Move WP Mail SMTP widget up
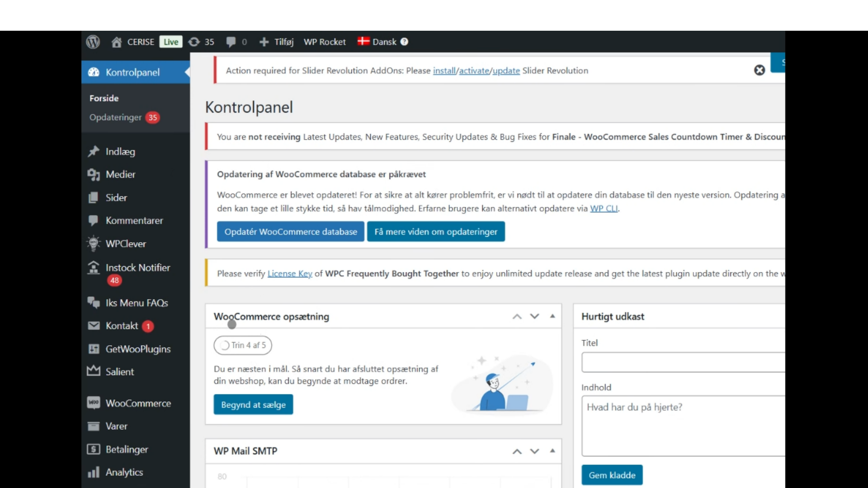The height and width of the screenshot is (488, 868). [517, 451]
